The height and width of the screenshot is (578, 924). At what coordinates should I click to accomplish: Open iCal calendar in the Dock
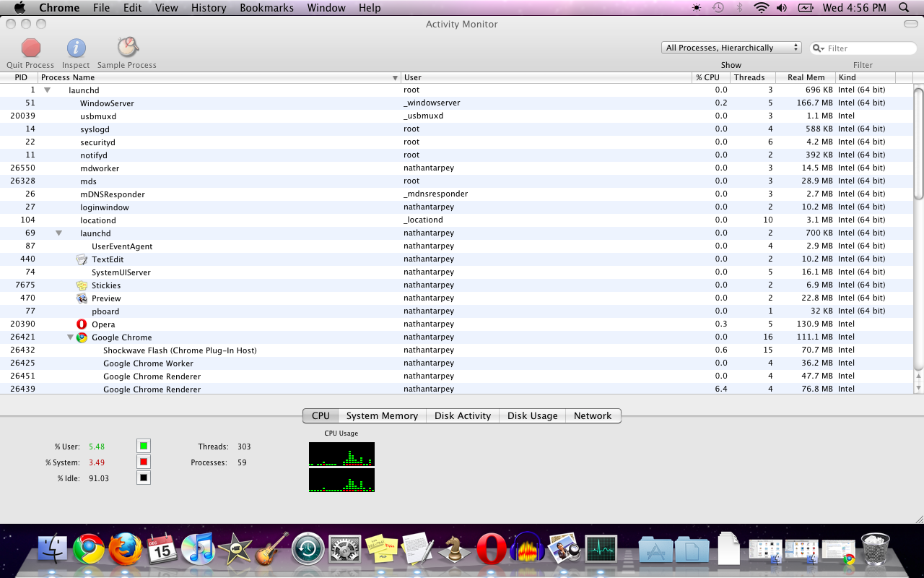tap(162, 550)
